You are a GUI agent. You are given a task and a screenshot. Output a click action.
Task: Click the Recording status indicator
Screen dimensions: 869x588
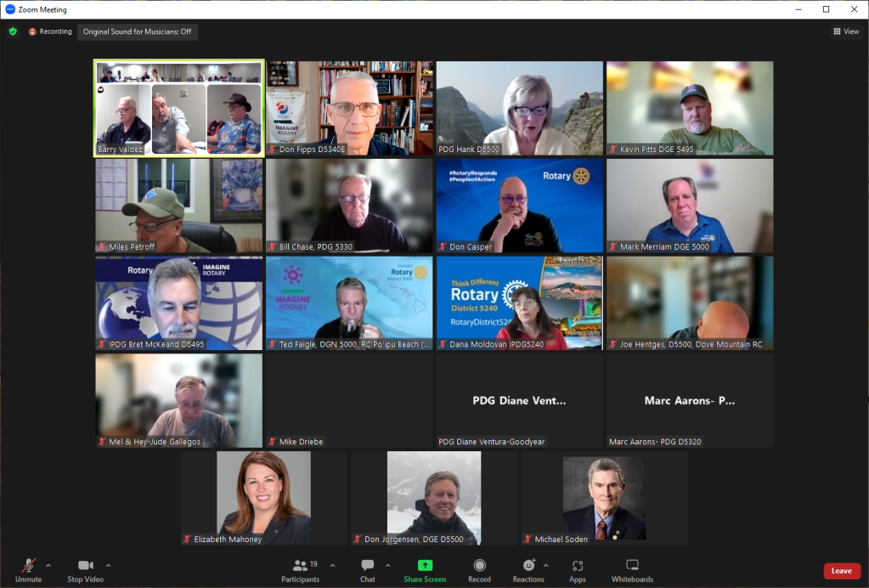[49, 31]
